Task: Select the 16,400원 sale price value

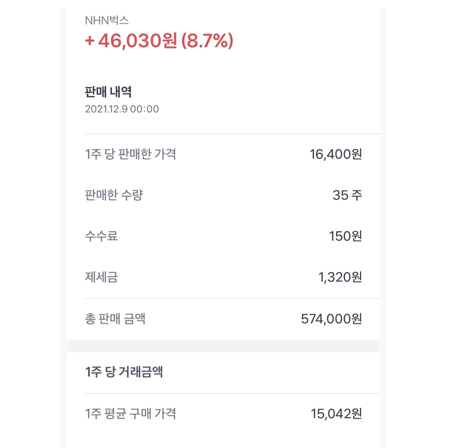Action: coord(336,154)
